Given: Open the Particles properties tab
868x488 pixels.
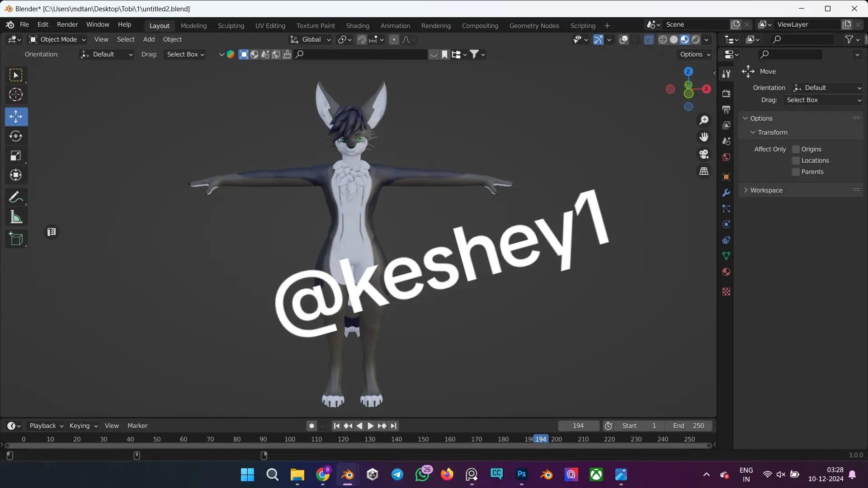Looking at the screenshot, I should (726, 209).
